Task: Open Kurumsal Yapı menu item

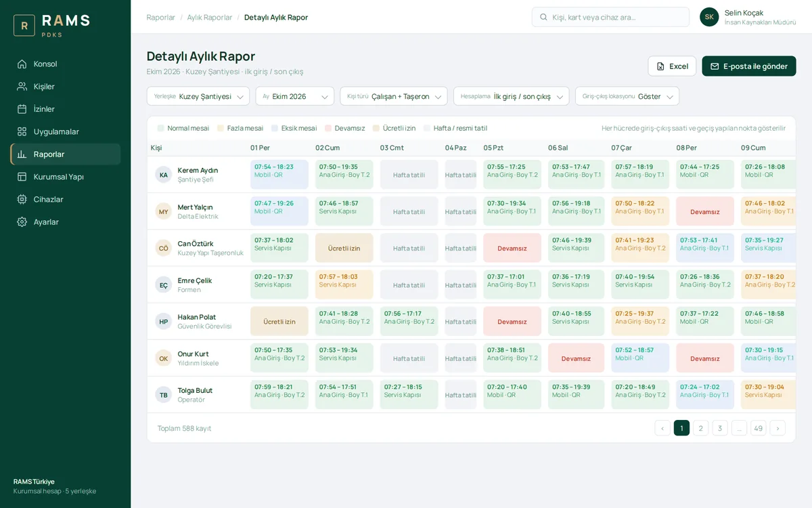Action: pos(66,177)
